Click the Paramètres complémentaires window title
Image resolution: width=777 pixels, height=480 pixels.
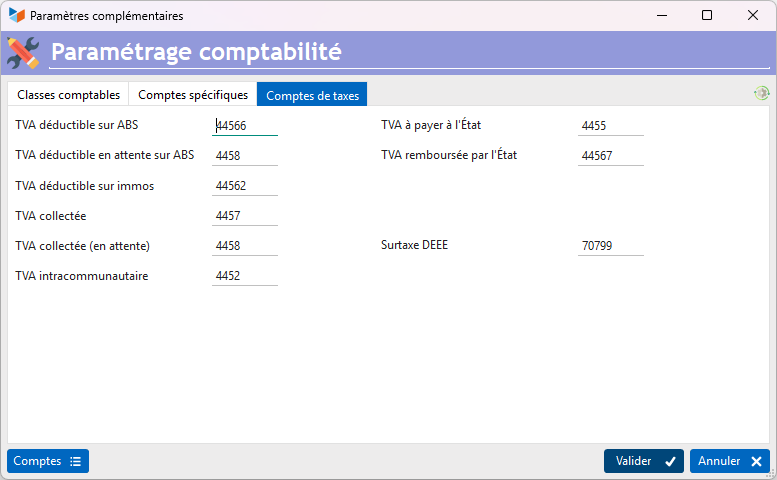pos(107,16)
